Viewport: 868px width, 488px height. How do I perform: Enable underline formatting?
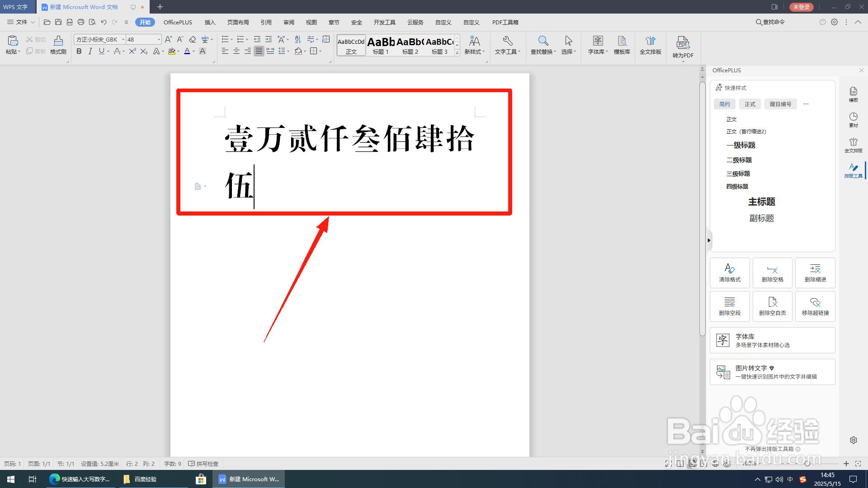coord(100,51)
